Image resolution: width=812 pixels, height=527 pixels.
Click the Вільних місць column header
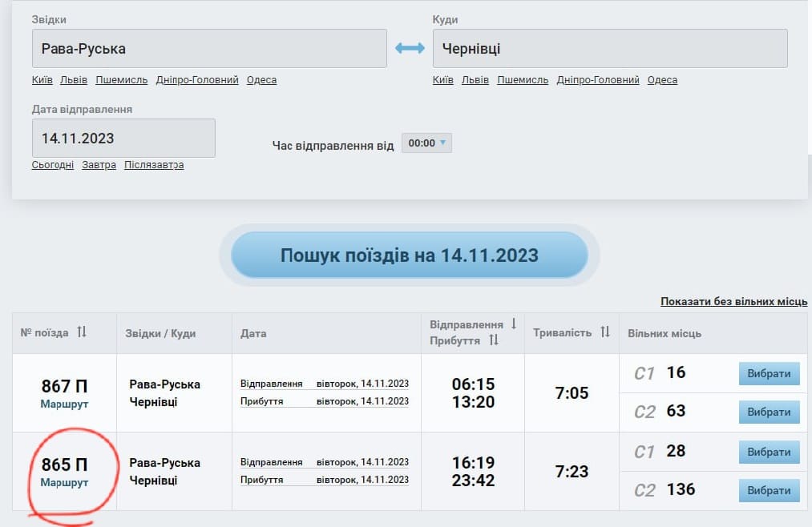pyautogui.click(x=665, y=333)
